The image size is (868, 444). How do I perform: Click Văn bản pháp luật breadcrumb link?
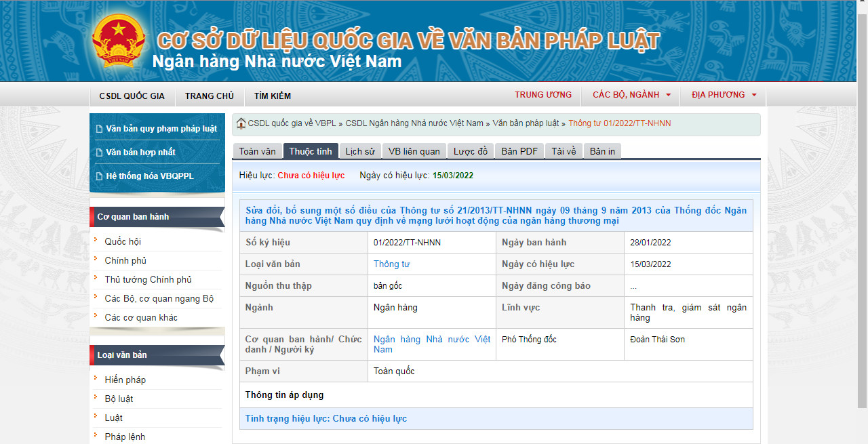click(x=526, y=123)
